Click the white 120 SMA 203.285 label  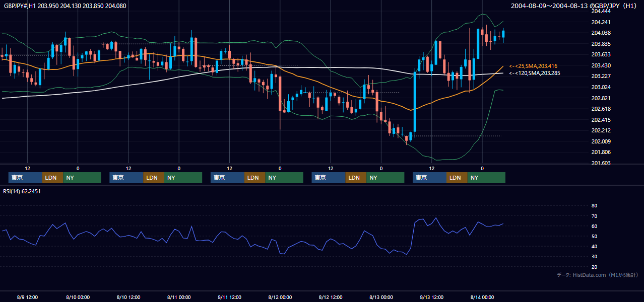pos(535,73)
